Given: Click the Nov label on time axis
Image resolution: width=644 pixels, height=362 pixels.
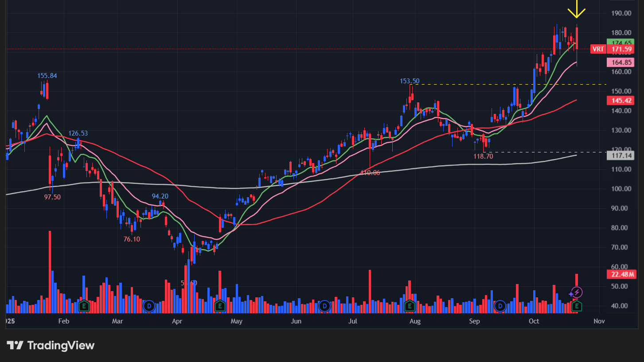Looking at the screenshot, I should point(599,321).
